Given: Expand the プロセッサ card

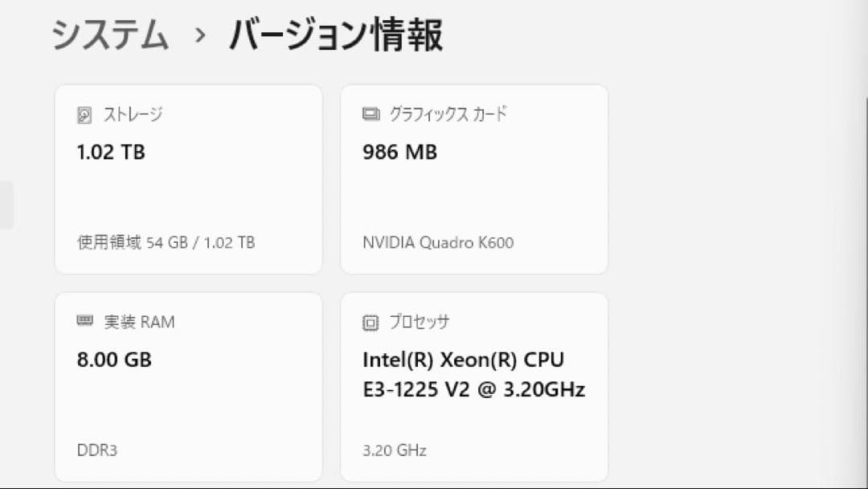Looking at the screenshot, I should [474, 386].
